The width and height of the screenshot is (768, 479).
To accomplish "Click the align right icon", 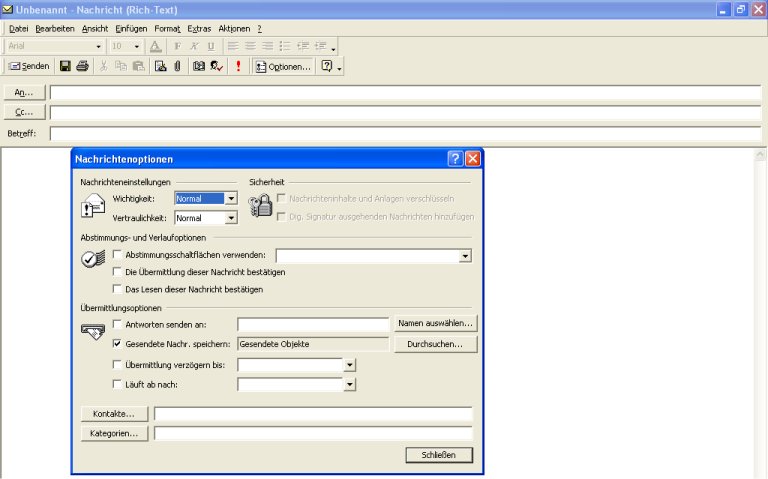I will pyautogui.click(x=267, y=47).
